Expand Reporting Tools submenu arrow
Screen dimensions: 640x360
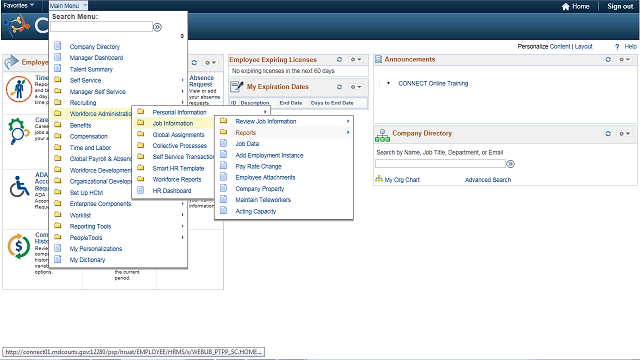(182, 226)
